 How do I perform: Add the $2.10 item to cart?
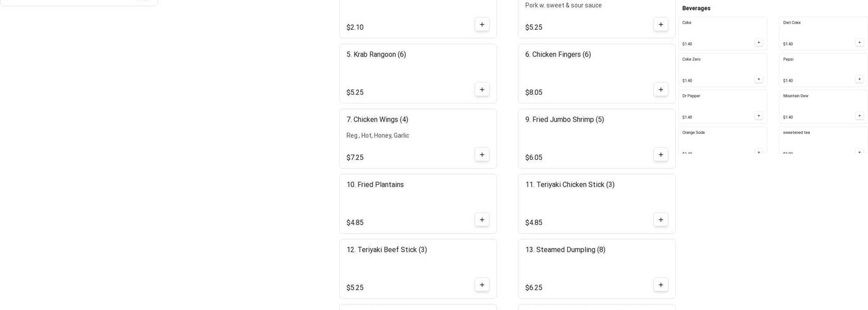coord(482,24)
